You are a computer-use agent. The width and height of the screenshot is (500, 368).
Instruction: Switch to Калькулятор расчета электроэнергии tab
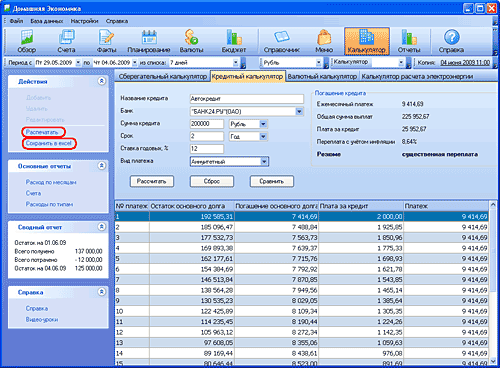(x=417, y=76)
